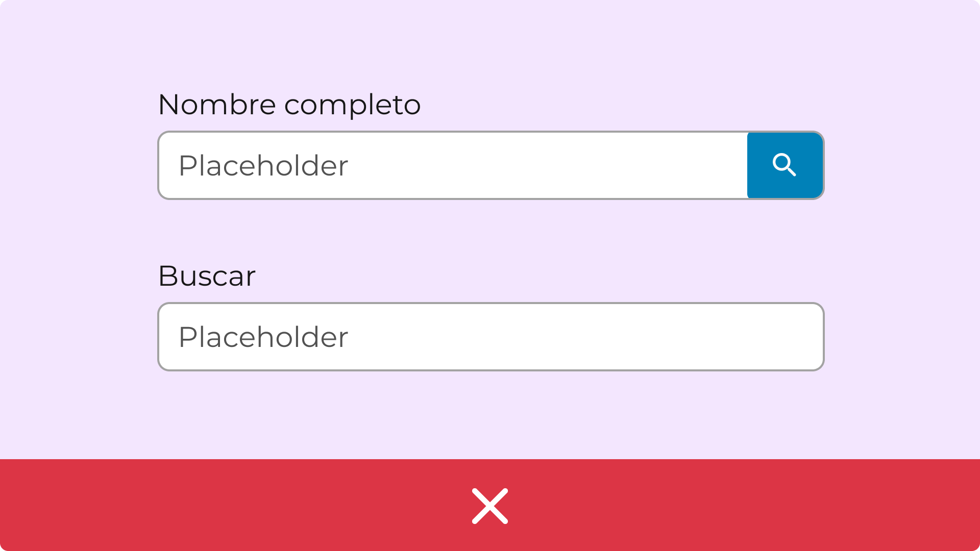Place cursor in the field under Buscar

tap(490, 337)
